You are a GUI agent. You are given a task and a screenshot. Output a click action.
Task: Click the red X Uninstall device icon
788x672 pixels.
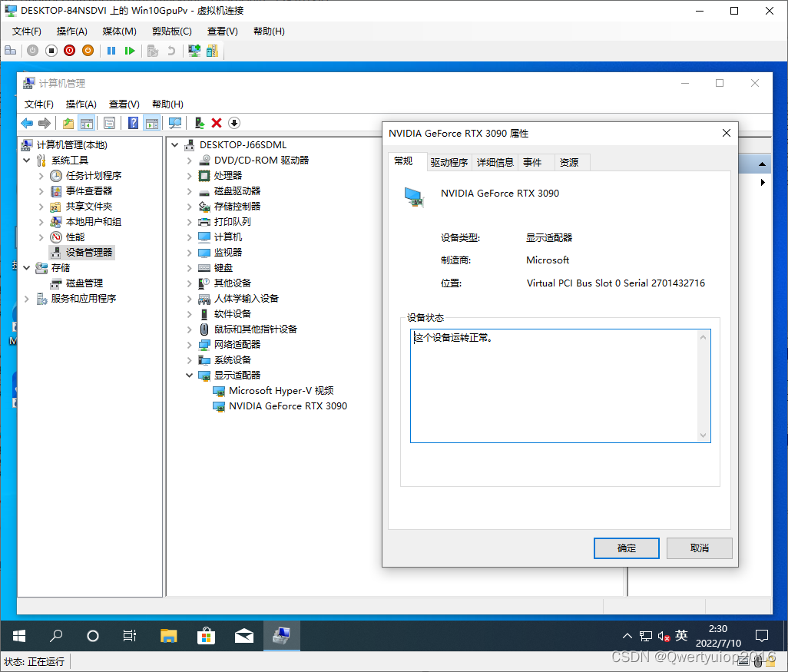217,123
